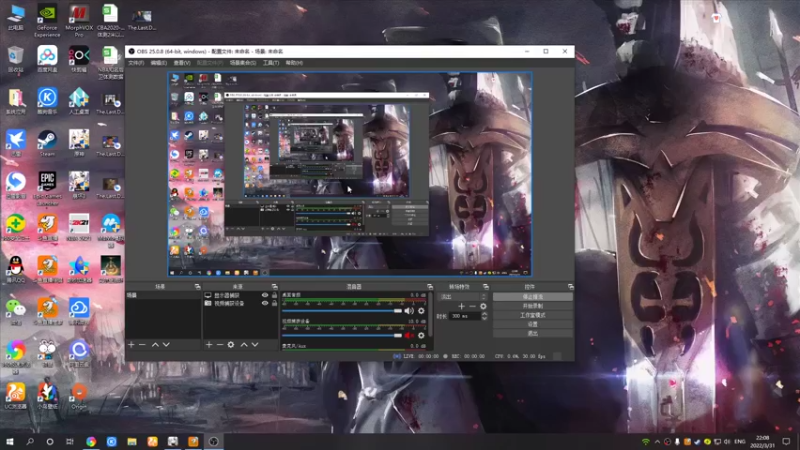Toggle visibility of the video capture device source
The image size is (800, 450).
pyautogui.click(x=265, y=303)
